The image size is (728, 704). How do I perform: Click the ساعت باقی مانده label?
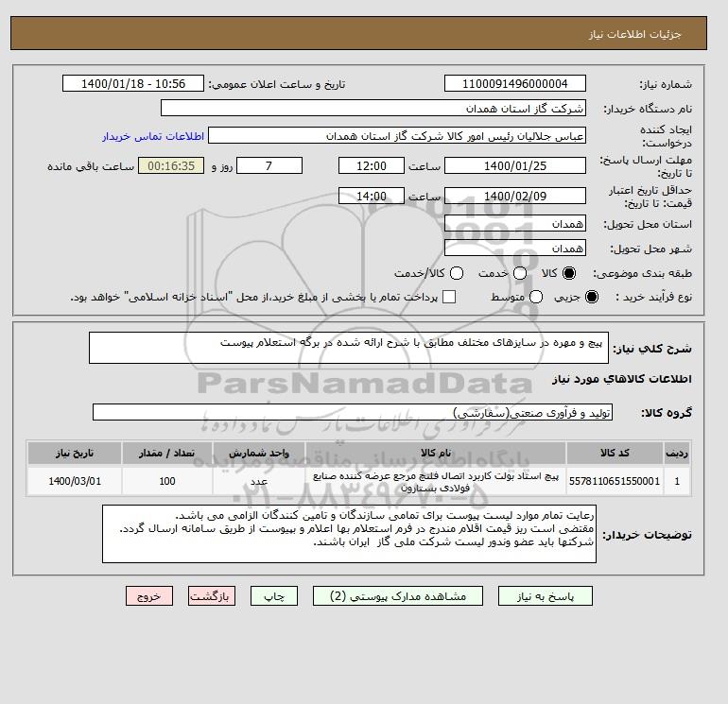pos(91,166)
